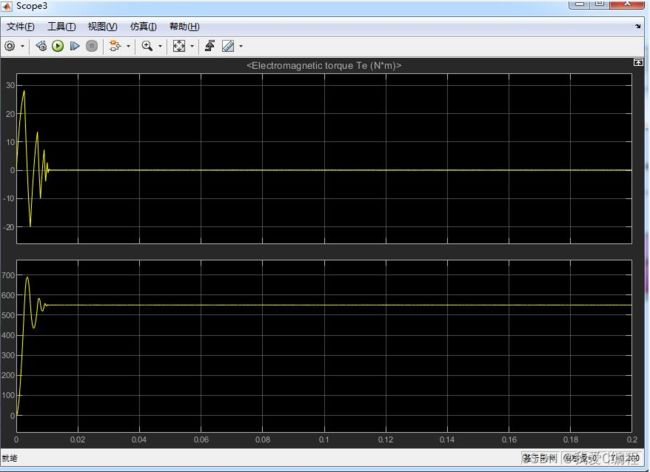Open the 视图(V) menu
The width and height of the screenshot is (650, 472).
coord(102,27)
